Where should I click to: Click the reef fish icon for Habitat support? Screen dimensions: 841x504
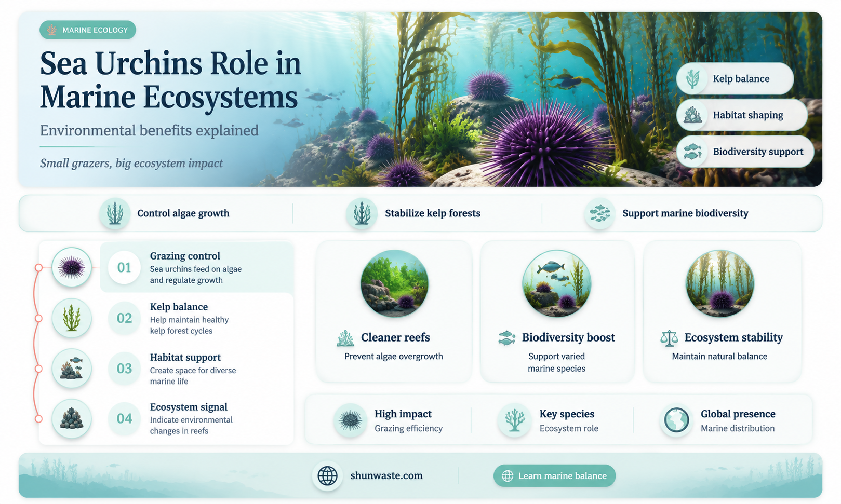pyautogui.click(x=72, y=369)
